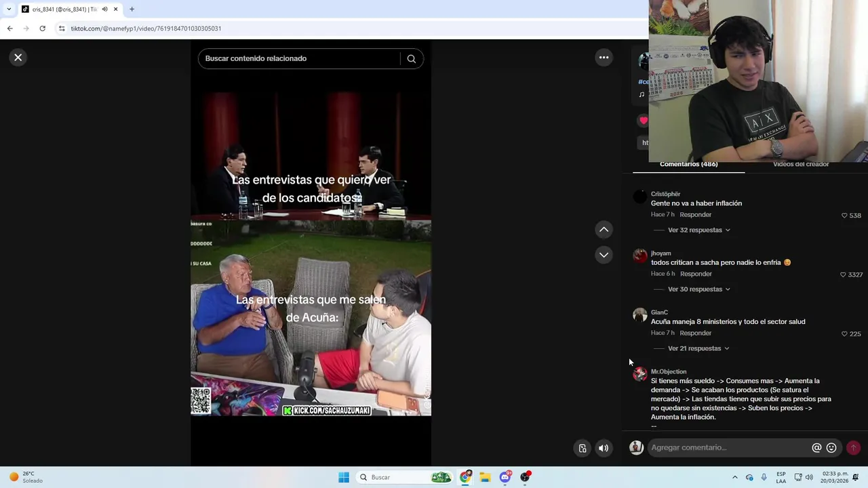Reply to GianC's comment via Responder
Image resolution: width=868 pixels, height=488 pixels.
click(x=695, y=333)
